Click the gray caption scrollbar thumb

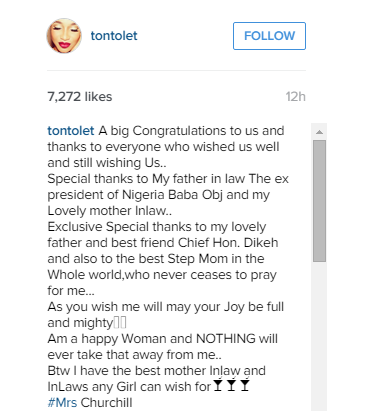pos(319,201)
